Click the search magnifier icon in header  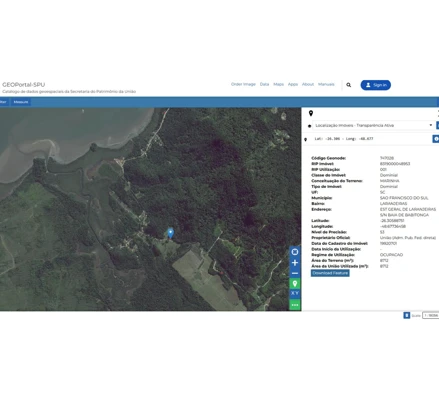[349, 85]
